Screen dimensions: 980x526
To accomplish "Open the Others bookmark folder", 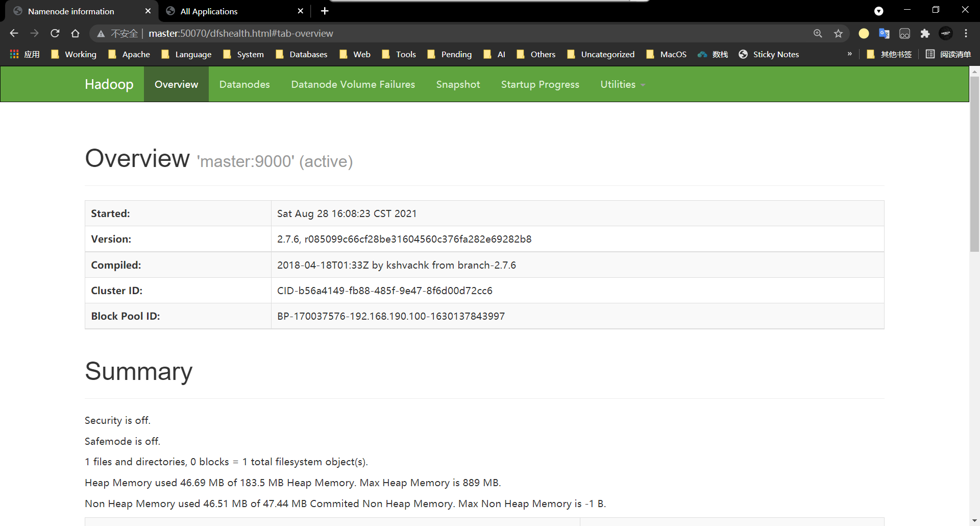I will pyautogui.click(x=536, y=54).
